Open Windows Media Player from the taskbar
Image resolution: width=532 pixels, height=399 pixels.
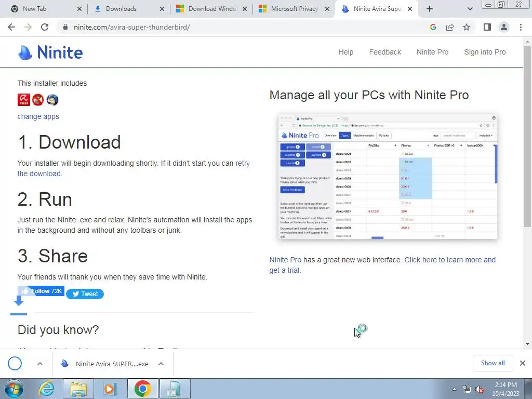tap(110, 389)
